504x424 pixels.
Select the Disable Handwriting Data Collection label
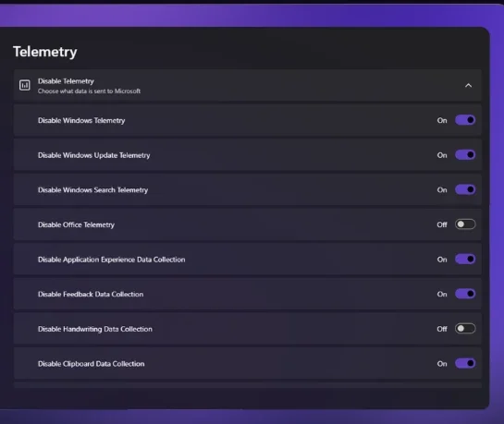95,329
